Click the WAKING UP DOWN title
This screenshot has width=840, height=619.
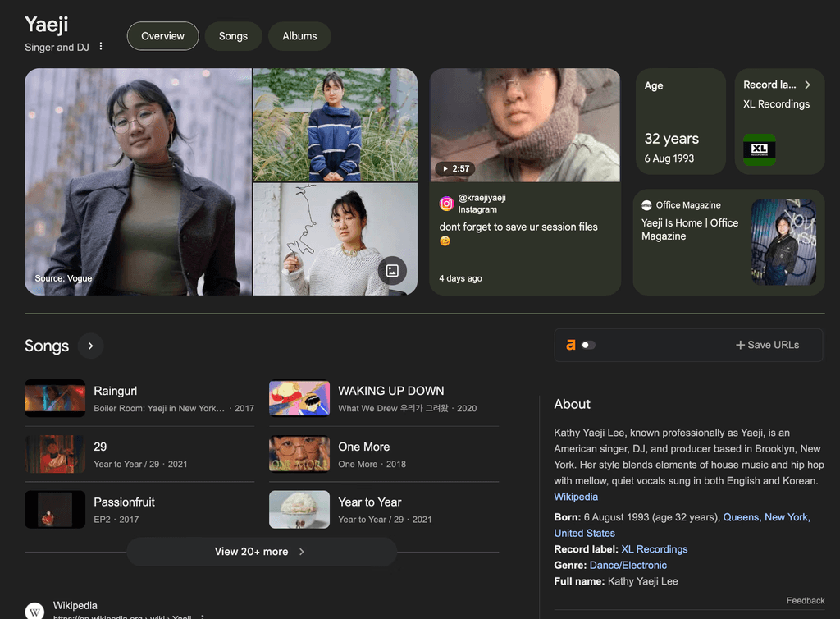(x=391, y=391)
